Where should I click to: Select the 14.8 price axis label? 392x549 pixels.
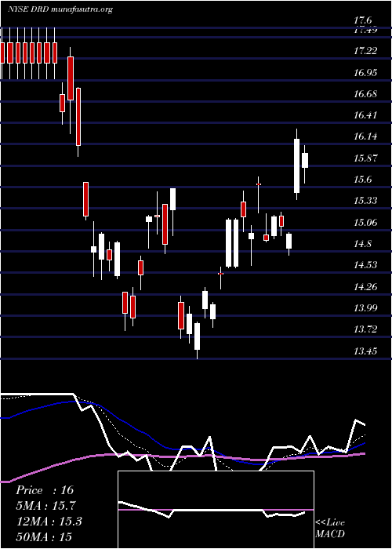pyautogui.click(x=363, y=244)
